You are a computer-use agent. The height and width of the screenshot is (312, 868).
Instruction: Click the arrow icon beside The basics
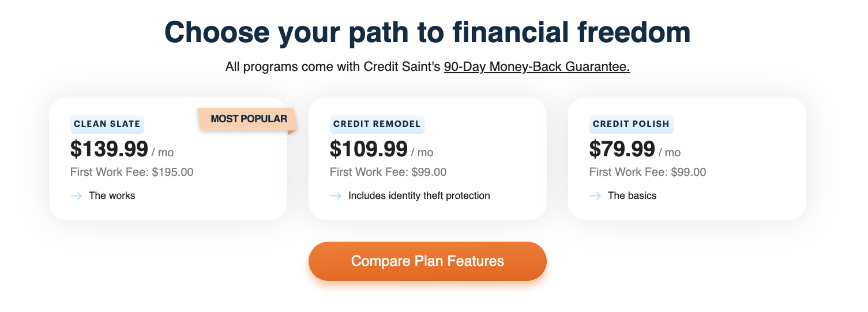[595, 196]
